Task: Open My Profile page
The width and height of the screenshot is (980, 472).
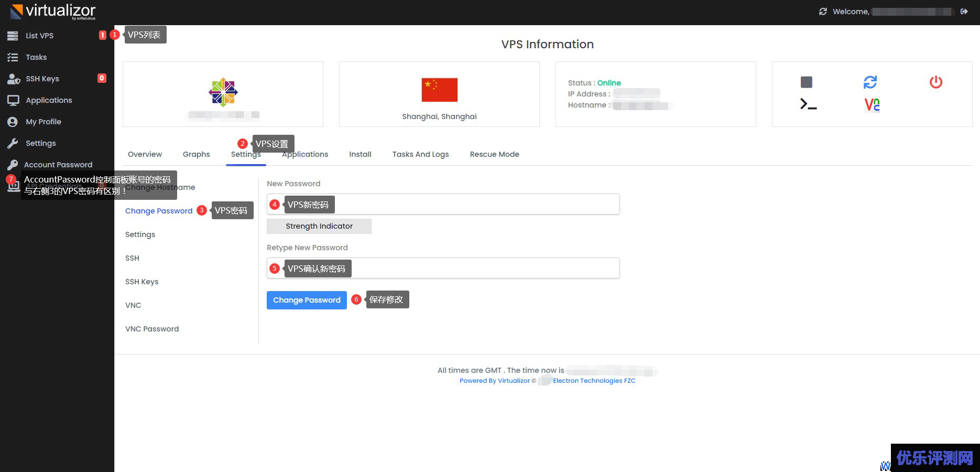Action: [x=43, y=122]
